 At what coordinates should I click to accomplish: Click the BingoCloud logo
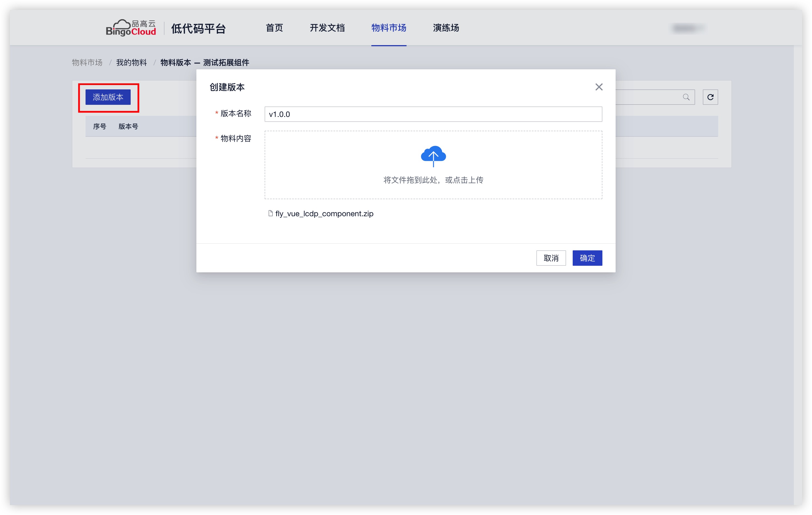(x=131, y=28)
